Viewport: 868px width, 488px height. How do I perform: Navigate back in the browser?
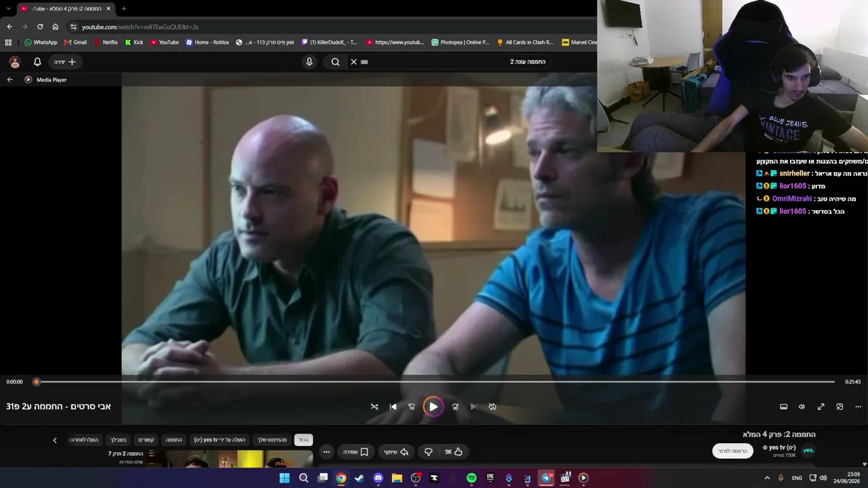point(9,26)
